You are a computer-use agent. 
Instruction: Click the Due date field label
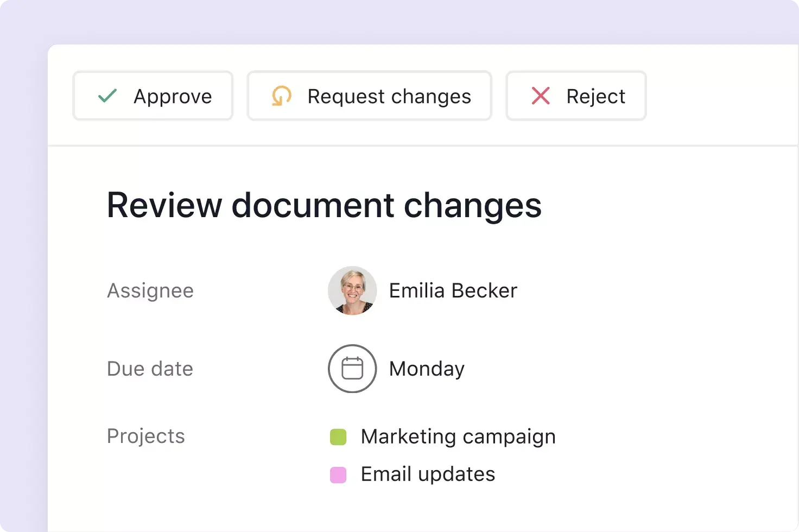pos(150,369)
